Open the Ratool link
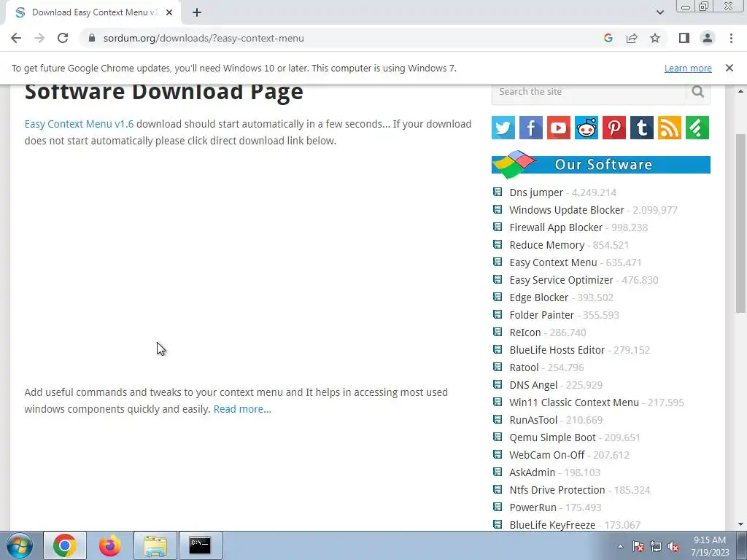Screen dimensions: 747x560 pyautogui.click(x=524, y=367)
